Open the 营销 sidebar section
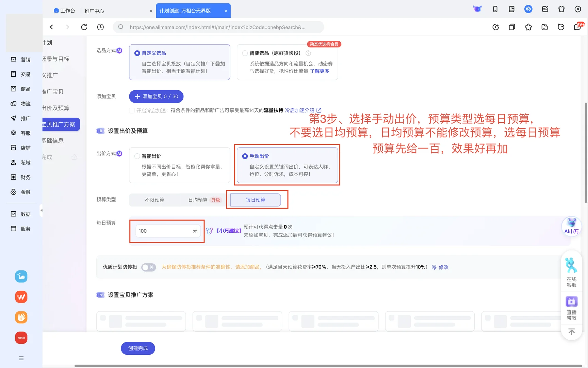This screenshot has height=368, width=588. (x=21, y=59)
